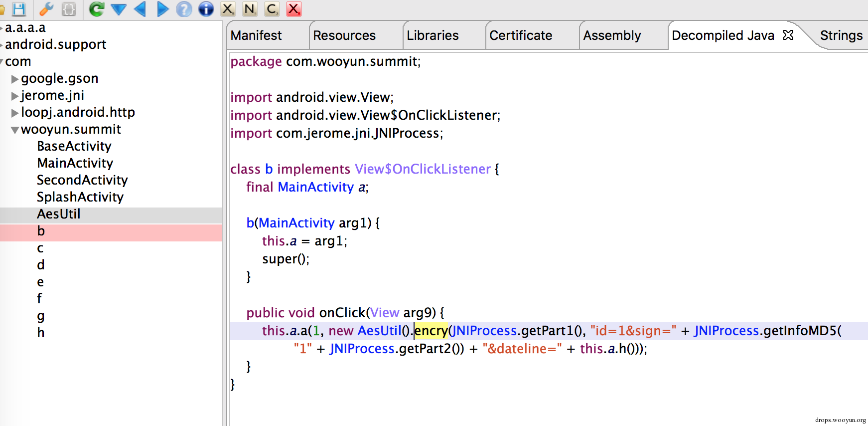Expand the google.gson package

(15, 79)
